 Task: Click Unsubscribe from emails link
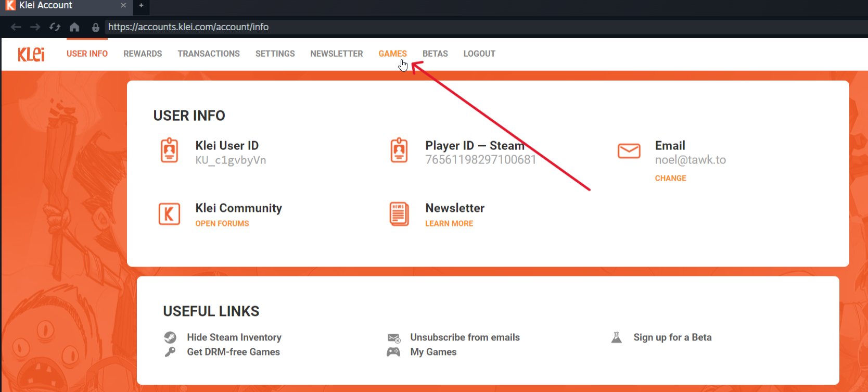coord(465,337)
